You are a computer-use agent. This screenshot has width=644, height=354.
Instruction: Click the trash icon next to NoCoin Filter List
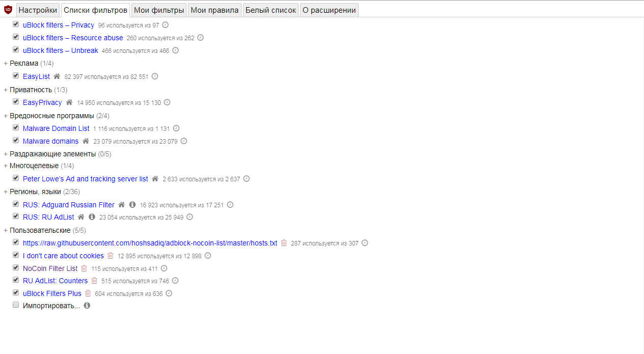[84, 268]
